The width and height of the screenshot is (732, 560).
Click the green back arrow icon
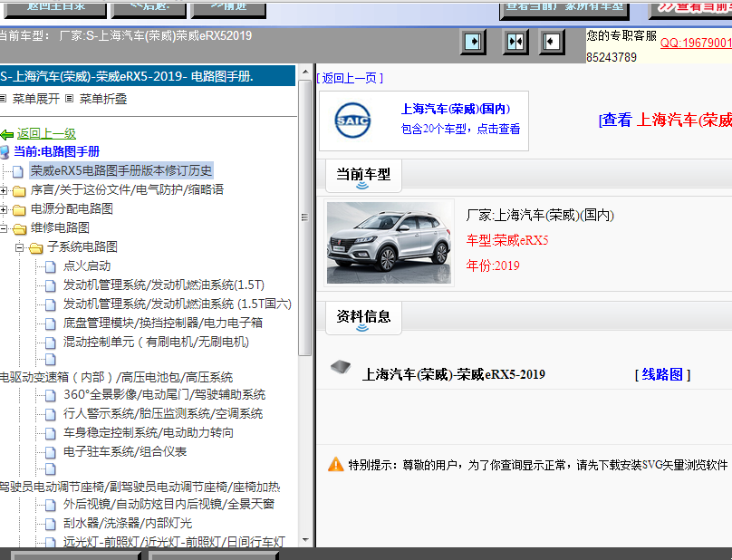[6, 135]
